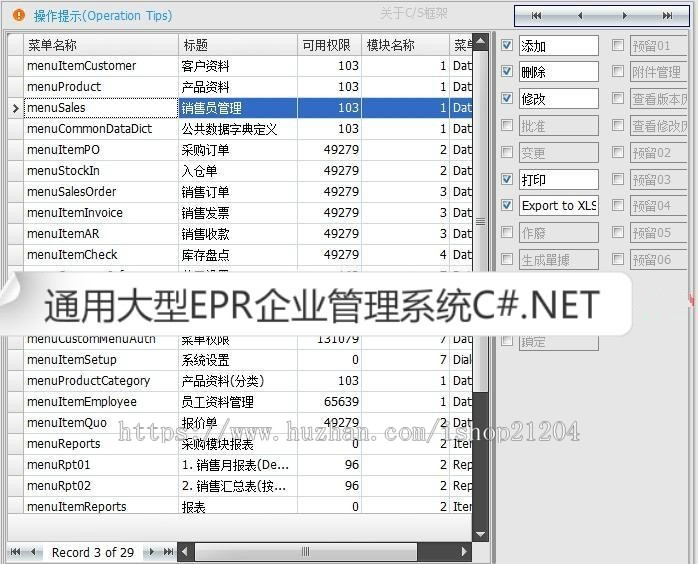Click vertical scrollbar up arrow

pyautogui.click(x=480, y=42)
